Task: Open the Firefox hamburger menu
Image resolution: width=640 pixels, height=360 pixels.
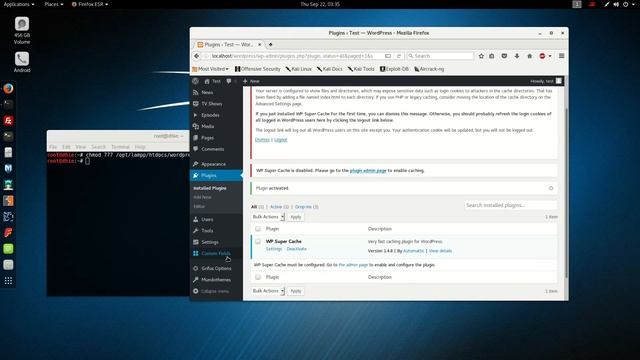Action: click(x=562, y=56)
